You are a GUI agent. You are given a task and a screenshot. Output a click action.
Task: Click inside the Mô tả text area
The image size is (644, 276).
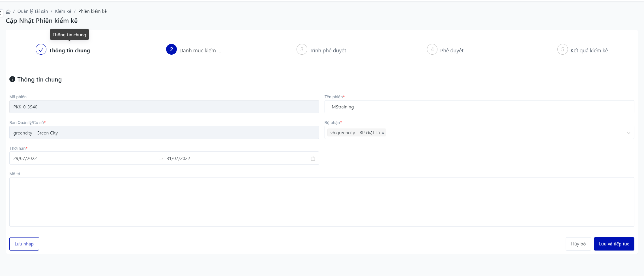pyautogui.click(x=321, y=202)
